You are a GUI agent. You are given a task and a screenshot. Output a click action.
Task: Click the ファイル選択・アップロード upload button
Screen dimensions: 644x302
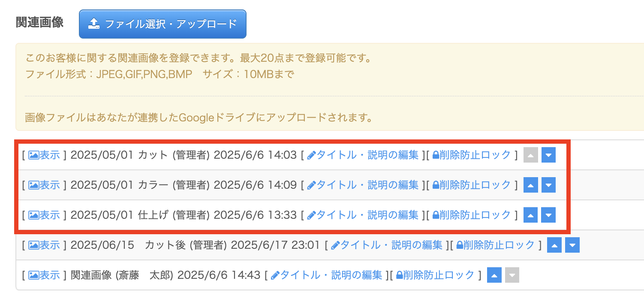click(163, 24)
